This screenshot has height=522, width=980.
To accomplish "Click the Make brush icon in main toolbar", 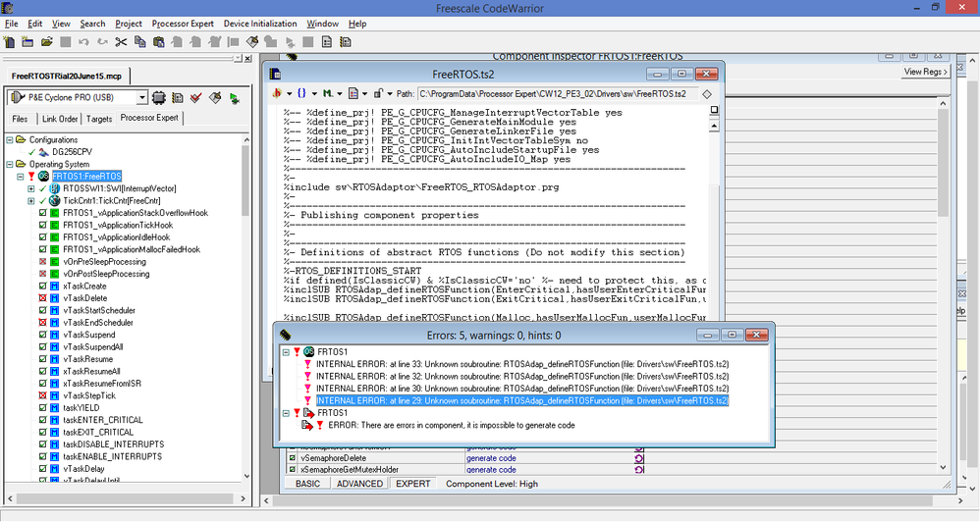I will (252, 42).
